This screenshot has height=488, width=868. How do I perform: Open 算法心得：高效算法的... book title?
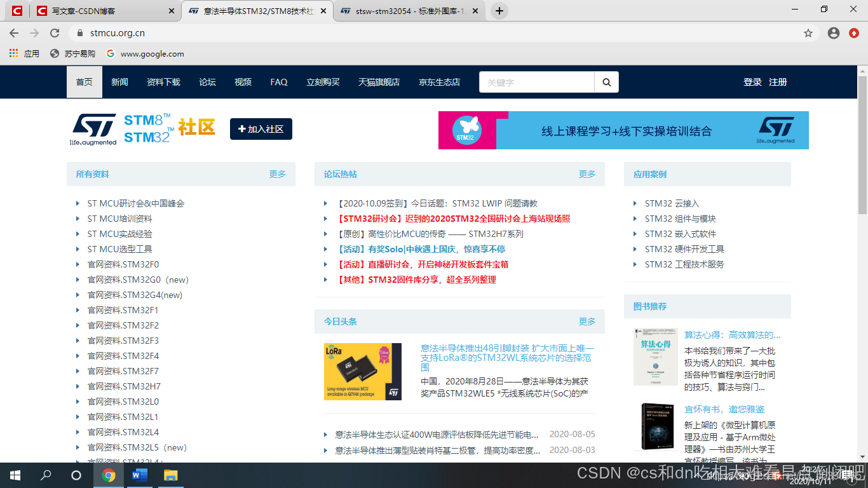tap(732, 335)
